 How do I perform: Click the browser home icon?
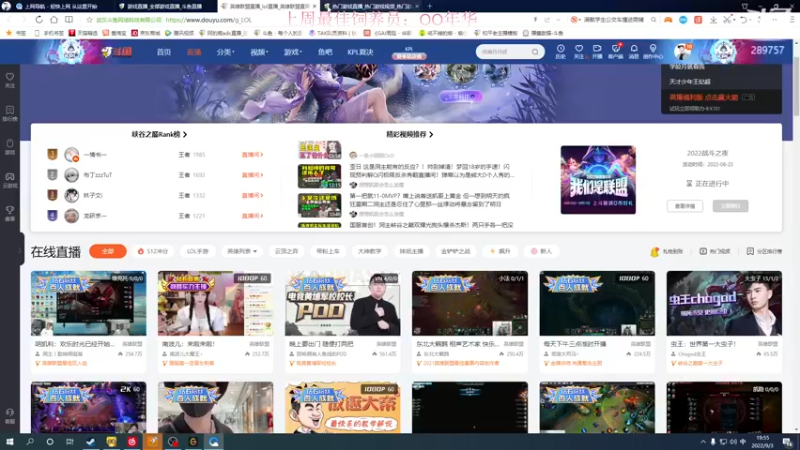click(x=54, y=19)
